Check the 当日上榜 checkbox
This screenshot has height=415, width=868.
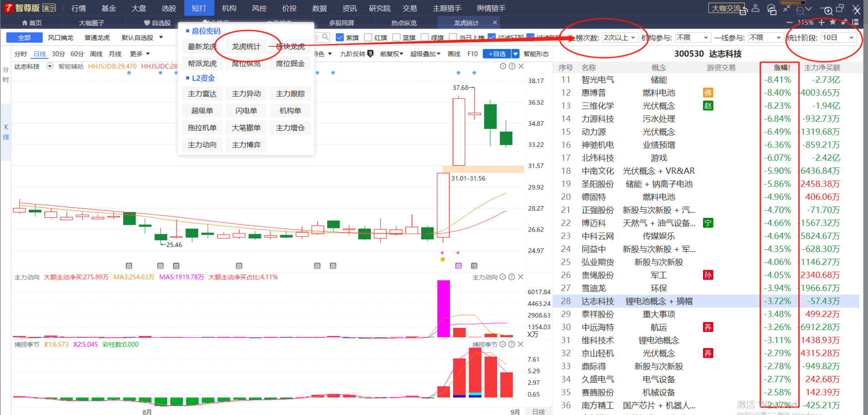click(x=453, y=37)
